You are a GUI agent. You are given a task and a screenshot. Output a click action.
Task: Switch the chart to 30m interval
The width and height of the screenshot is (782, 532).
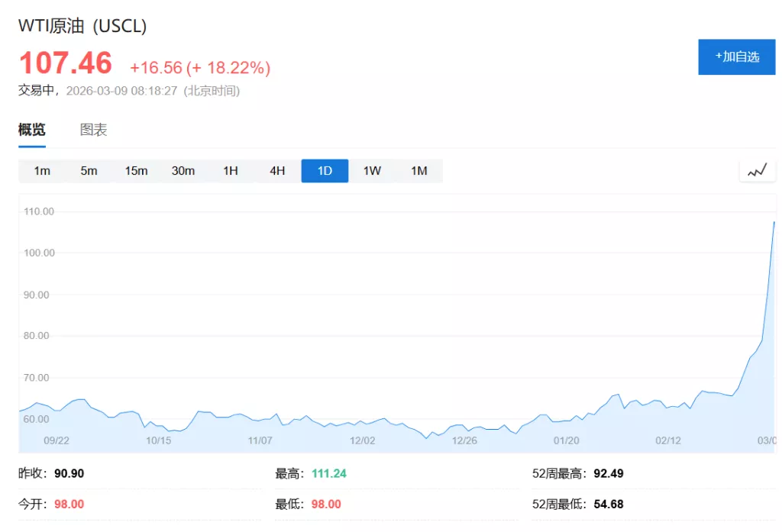[183, 171]
